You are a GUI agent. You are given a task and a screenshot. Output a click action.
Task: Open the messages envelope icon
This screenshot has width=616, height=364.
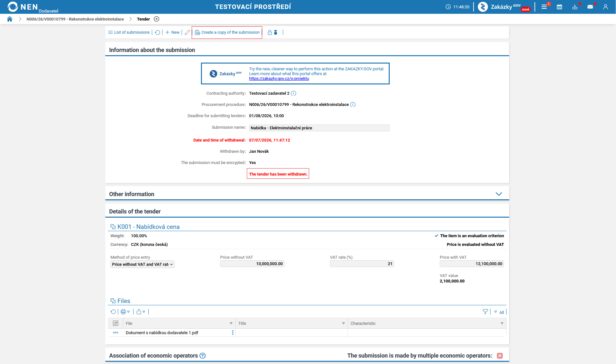coord(590,7)
